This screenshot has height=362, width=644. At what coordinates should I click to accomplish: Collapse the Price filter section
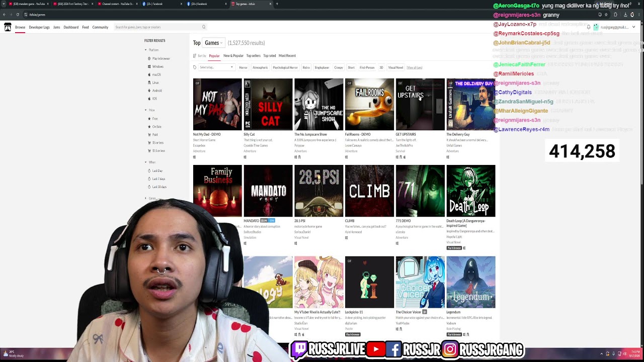[x=150, y=110]
